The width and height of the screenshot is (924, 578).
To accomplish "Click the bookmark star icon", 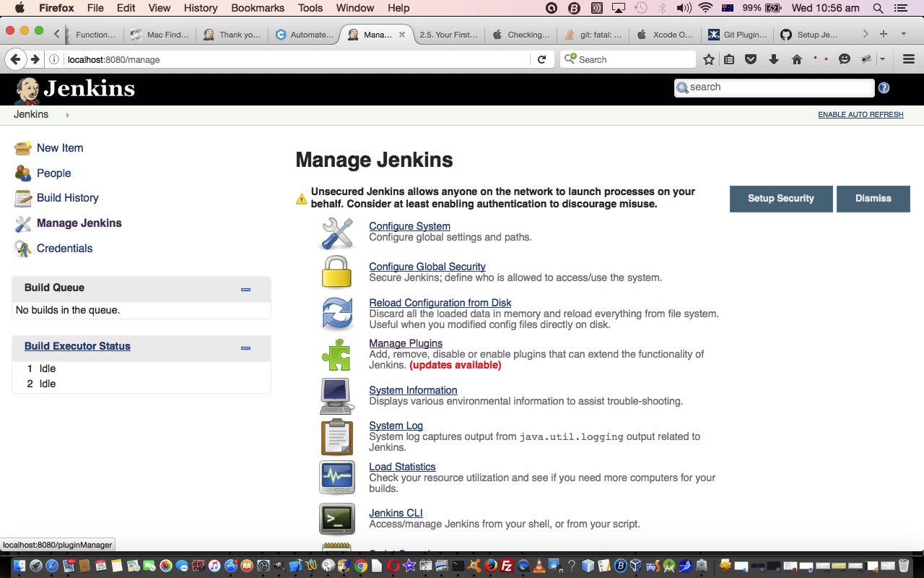I will 709,59.
